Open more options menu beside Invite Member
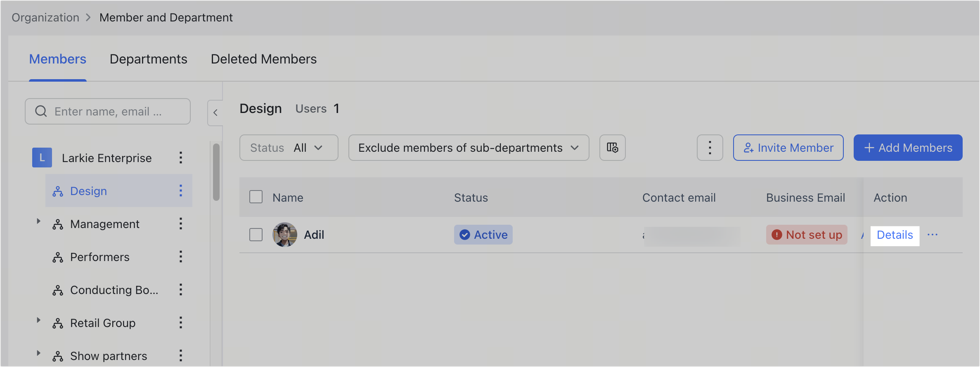 click(x=710, y=148)
